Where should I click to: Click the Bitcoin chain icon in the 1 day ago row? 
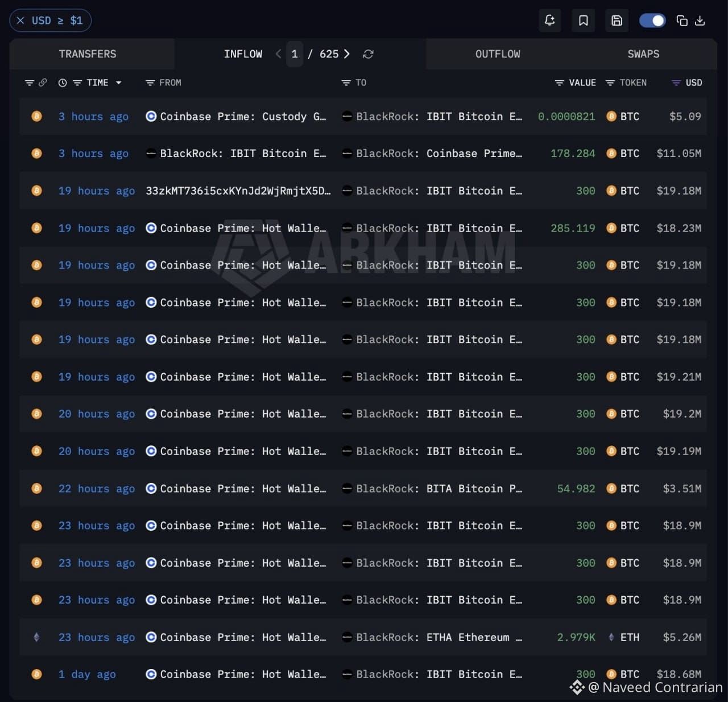click(x=37, y=674)
